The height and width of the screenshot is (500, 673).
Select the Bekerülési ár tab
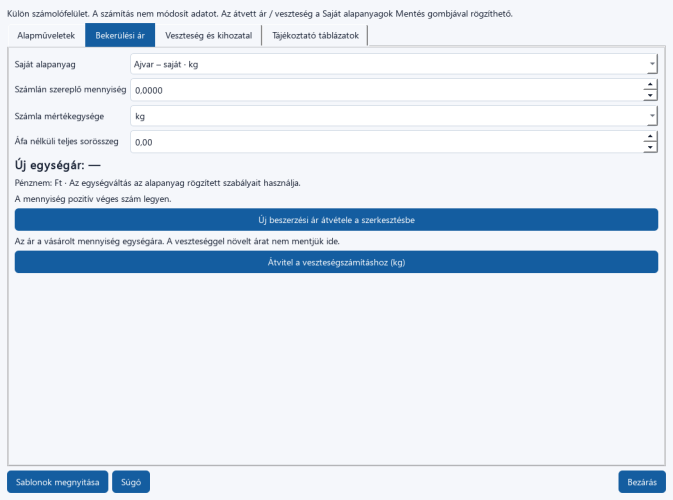pyautogui.click(x=120, y=36)
